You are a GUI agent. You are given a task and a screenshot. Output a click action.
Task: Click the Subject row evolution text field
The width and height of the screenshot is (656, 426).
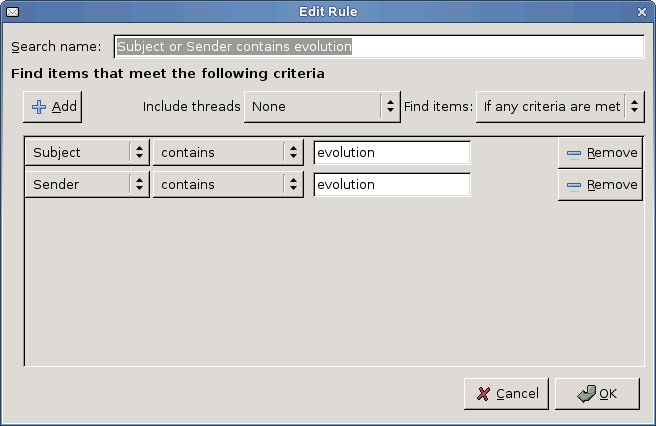pos(391,153)
